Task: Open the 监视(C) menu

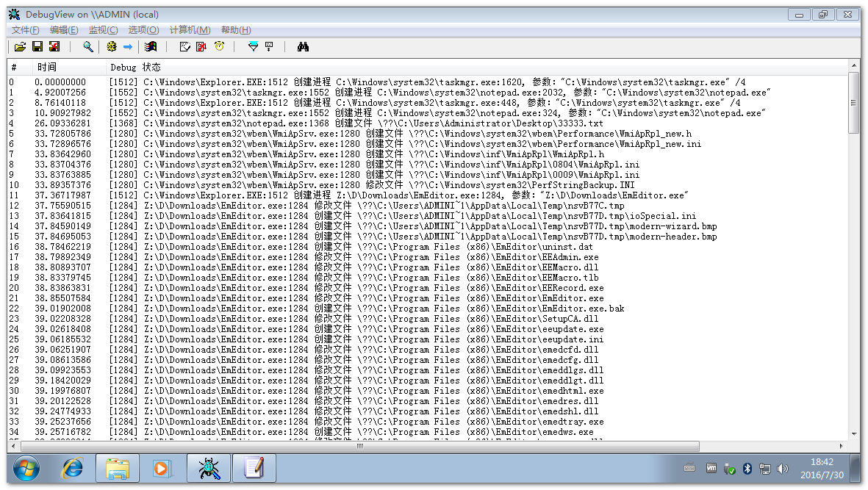Action: [104, 30]
